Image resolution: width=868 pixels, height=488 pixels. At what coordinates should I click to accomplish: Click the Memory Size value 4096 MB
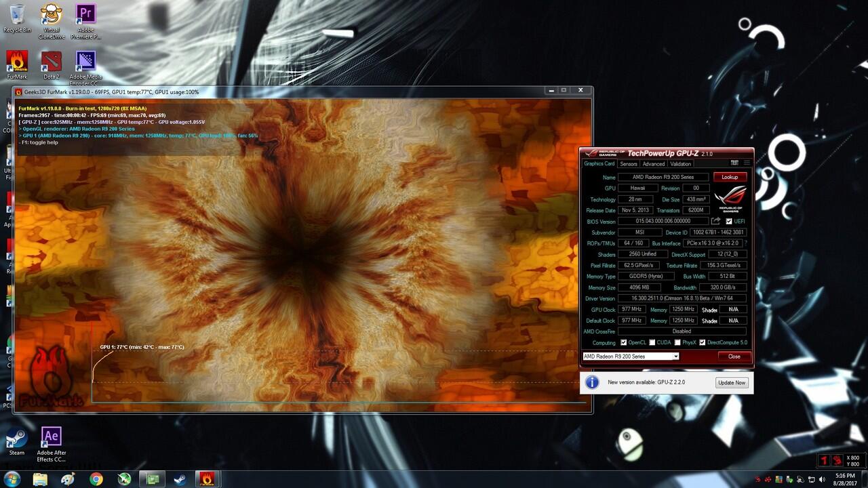pyautogui.click(x=639, y=287)
